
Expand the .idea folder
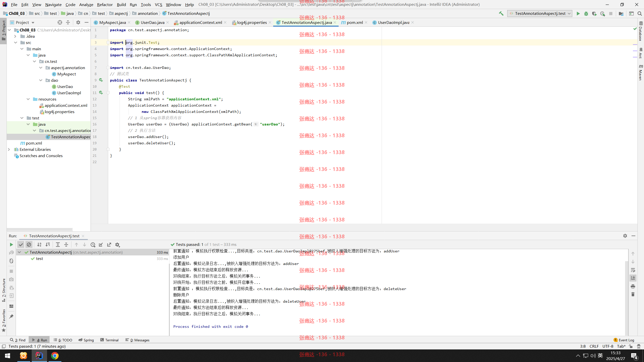pyautogui.click(x=16, y=36)
